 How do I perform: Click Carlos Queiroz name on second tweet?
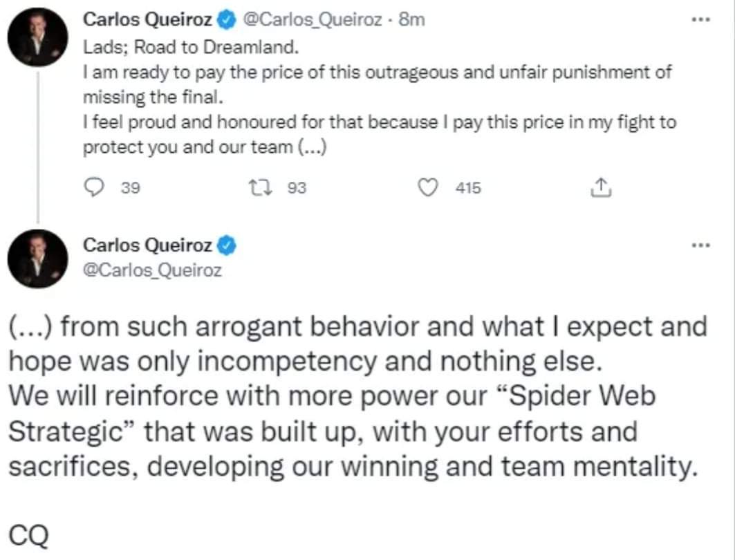(x=148, y=245)
